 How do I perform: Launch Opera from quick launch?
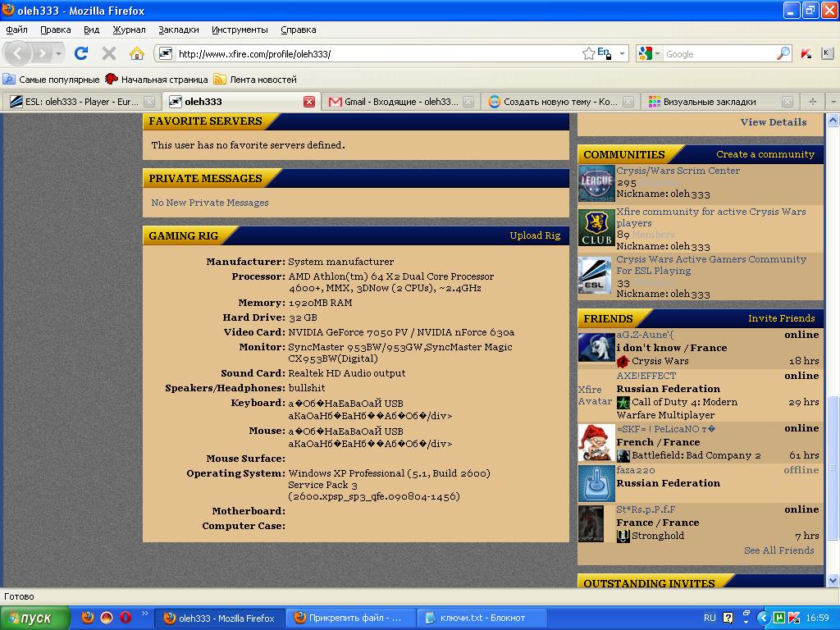click(x=126, y=617)
